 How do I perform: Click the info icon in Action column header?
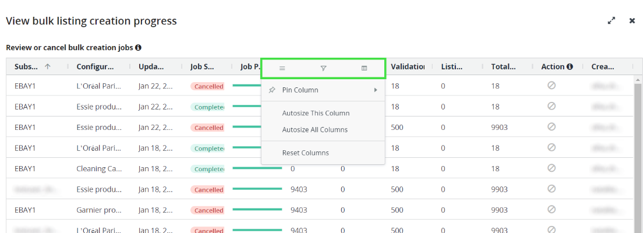(x=570, y=67)
